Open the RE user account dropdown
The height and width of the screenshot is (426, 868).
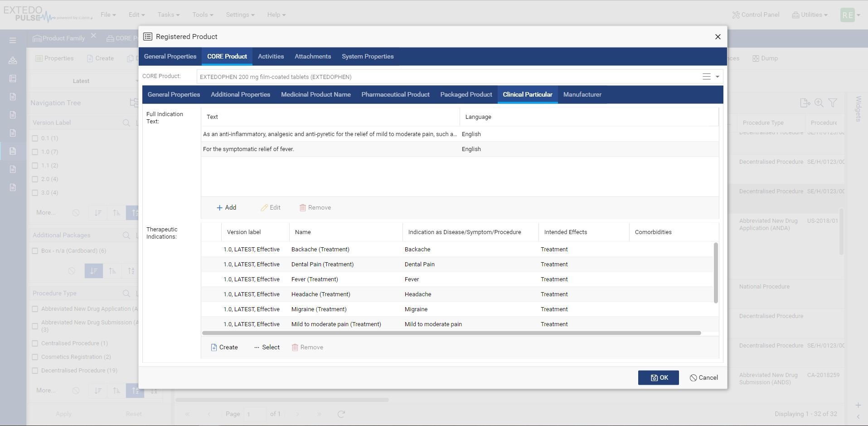tap(850, 15)
